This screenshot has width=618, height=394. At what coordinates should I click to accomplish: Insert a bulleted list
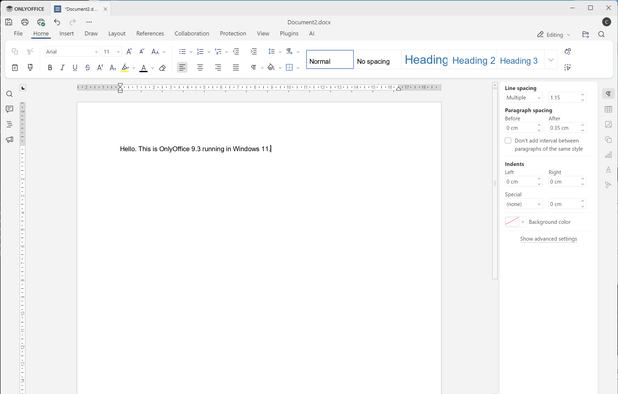click(x=182, y=52)
